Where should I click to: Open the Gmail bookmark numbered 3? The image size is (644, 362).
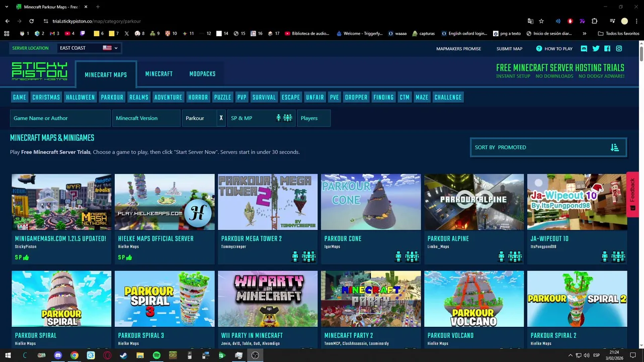pos(54,34)
